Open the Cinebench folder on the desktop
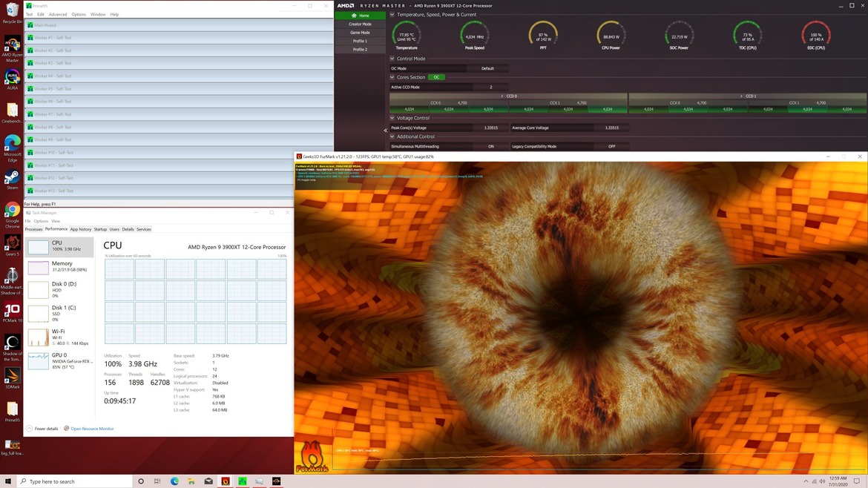Image resolution: width=868 pixels, height=488 pixels. tap(12, 112)
